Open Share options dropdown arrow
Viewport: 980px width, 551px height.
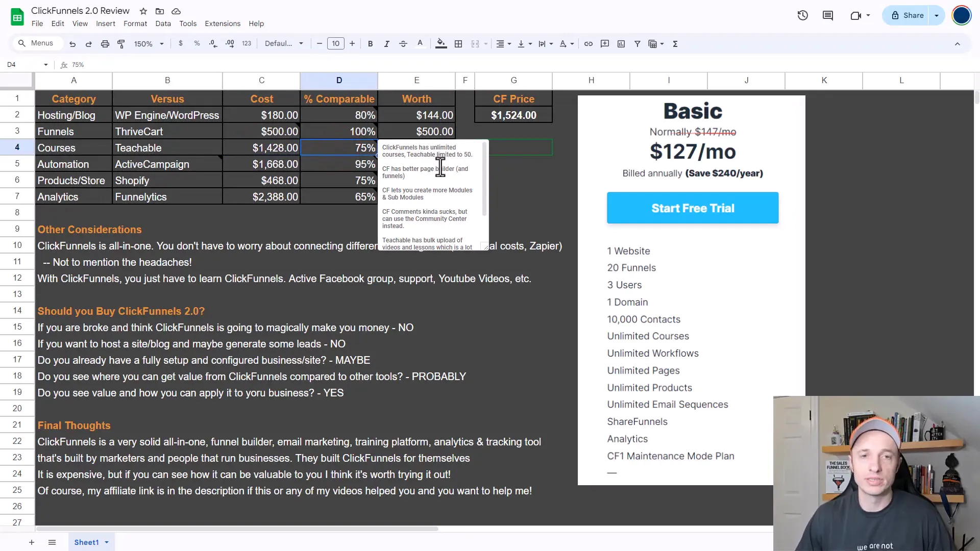pyautogui.click(x=937, y=15)
